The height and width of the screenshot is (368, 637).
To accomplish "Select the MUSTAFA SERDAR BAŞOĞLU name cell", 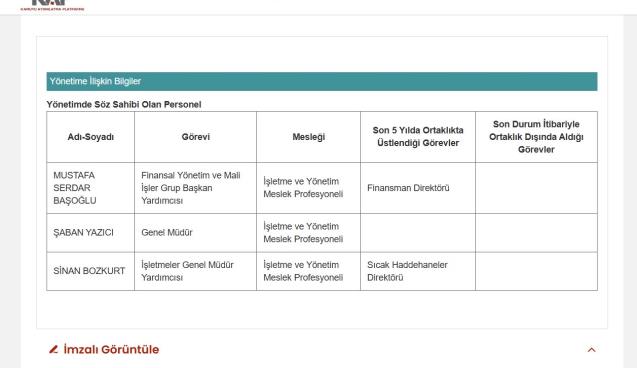I will (91, 188).
